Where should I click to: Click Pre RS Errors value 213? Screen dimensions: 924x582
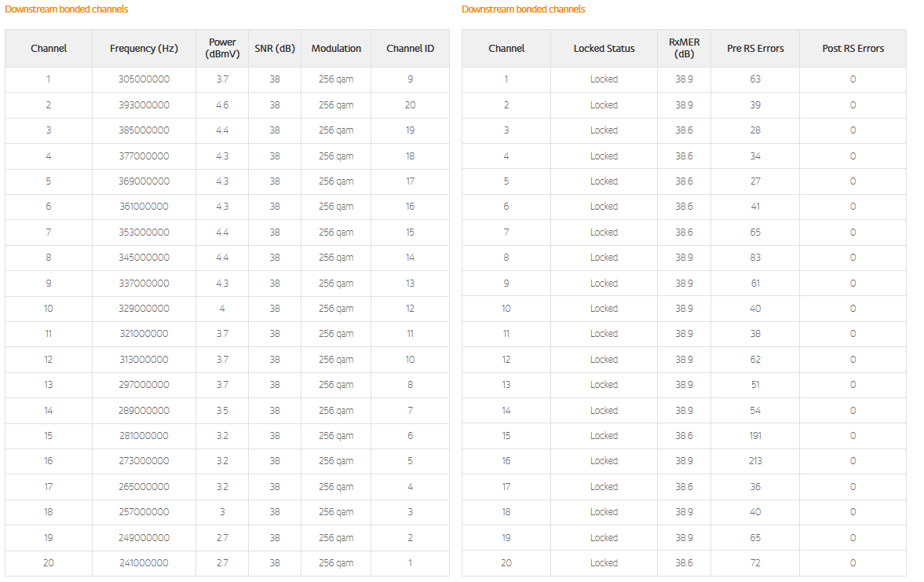755,461
